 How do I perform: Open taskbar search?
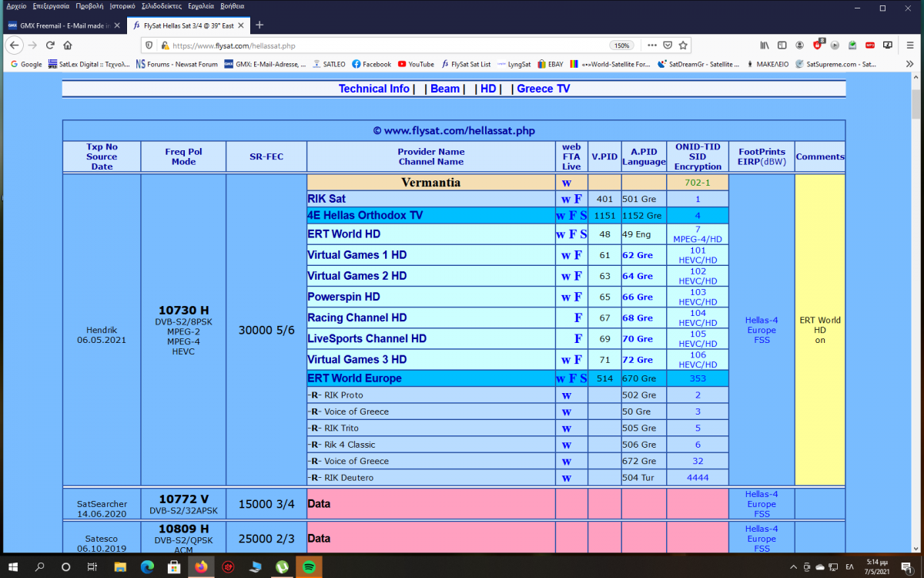coord(40,566)
